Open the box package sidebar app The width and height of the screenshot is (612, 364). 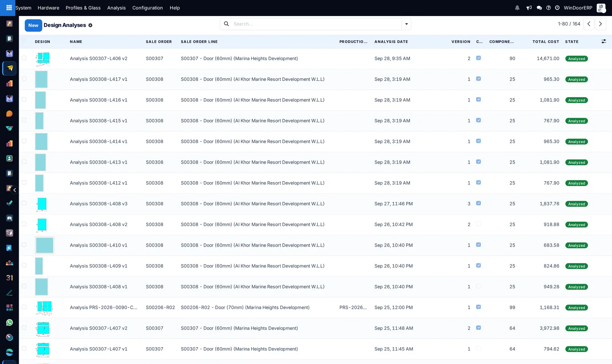10,233
